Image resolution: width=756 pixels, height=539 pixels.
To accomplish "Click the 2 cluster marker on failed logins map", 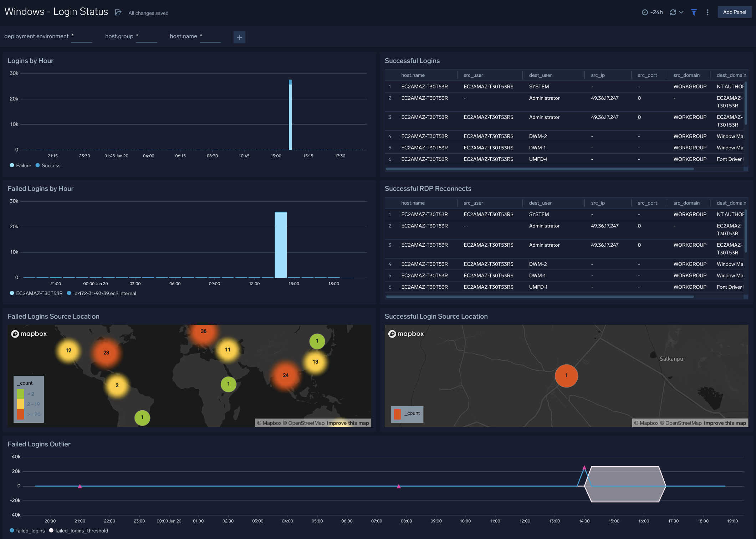I will coord(117,385).
